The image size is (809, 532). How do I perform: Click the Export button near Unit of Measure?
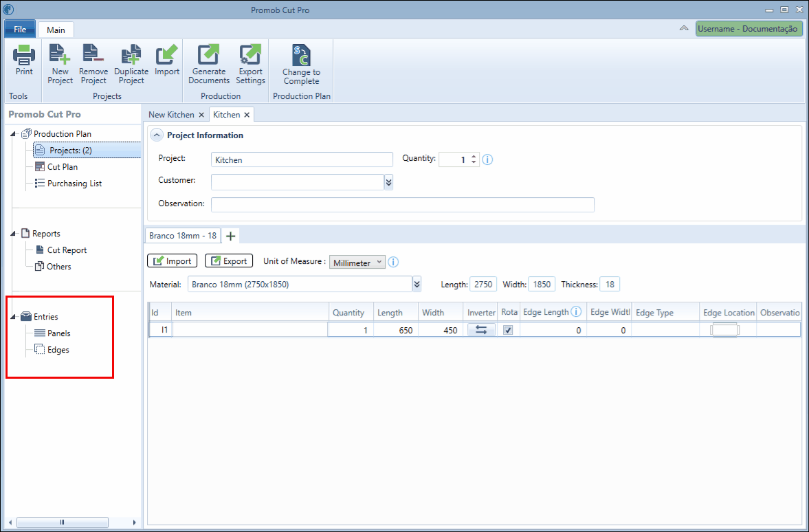(x=229, y=261)
